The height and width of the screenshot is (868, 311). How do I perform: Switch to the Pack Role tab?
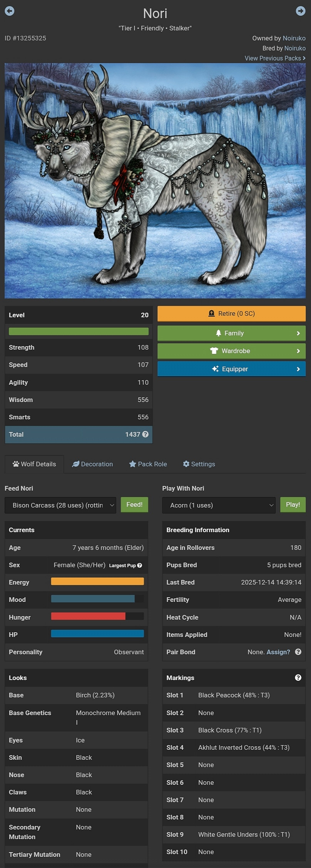point(148,464)
